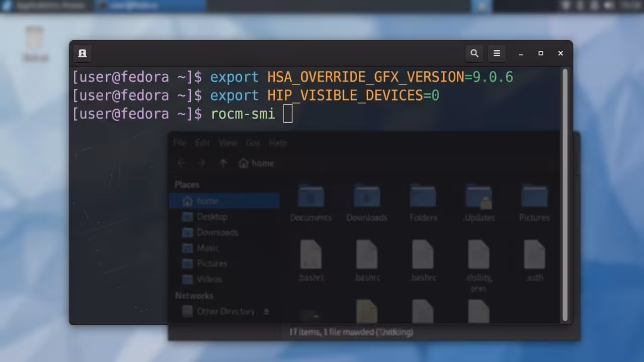This screenshot has height=362, width=644.
Task: Click the HSA_OVERRIDE_GFX_VERSION text in terminal
Action: (x=366, y=77)
